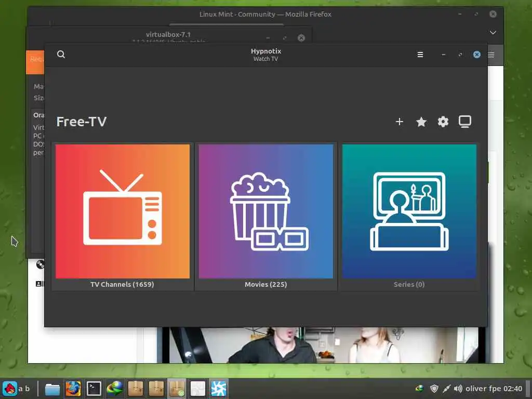Screen dimensions: 532x399
Task: Switch to highlighted third package taskbar item
Action: (177, 389)
